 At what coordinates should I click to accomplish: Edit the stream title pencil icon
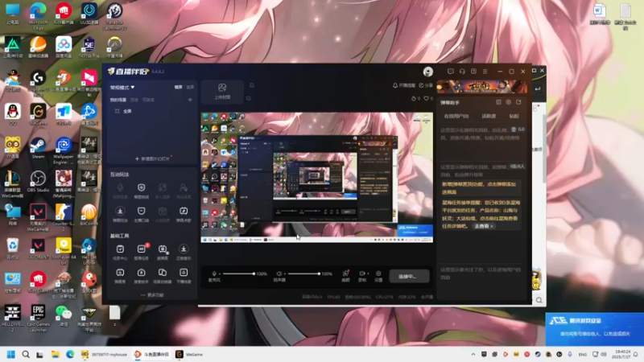click(252, 85)
